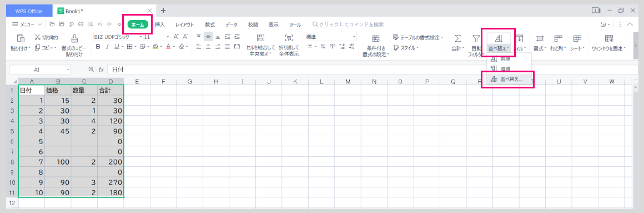Select the Format Painter brush icon
Screen dimensions: 644x213
pos(74,39)
